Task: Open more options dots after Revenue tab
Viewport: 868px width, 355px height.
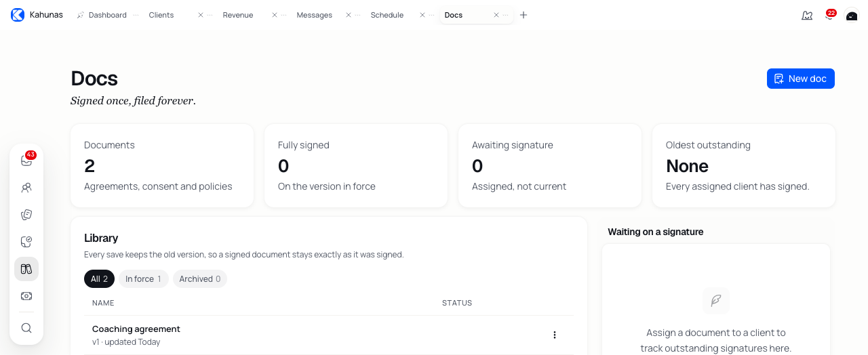Action: click(283, 15)
